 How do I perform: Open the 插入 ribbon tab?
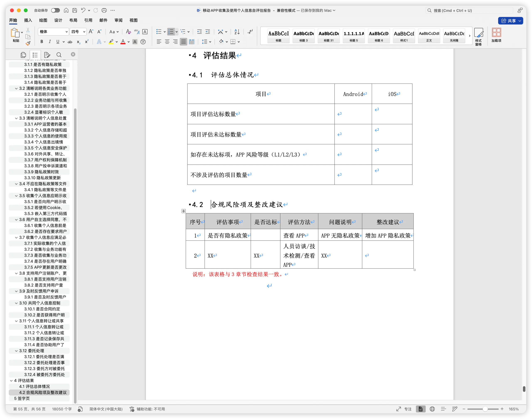point(28,20)
